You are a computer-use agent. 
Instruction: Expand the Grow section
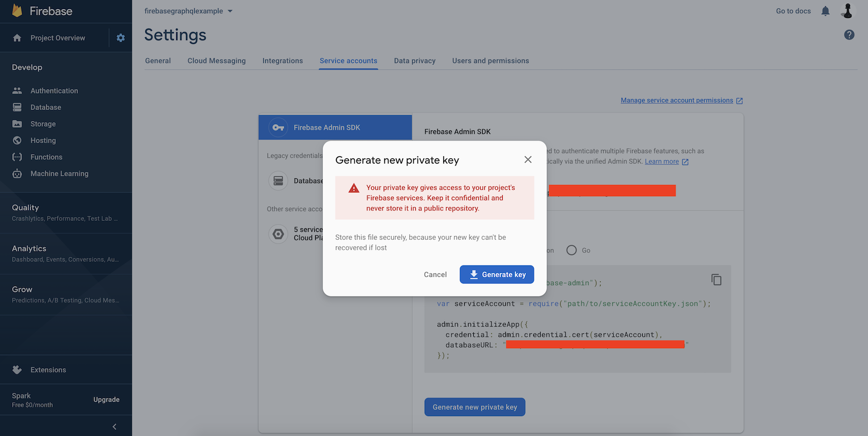click(66, 295)
